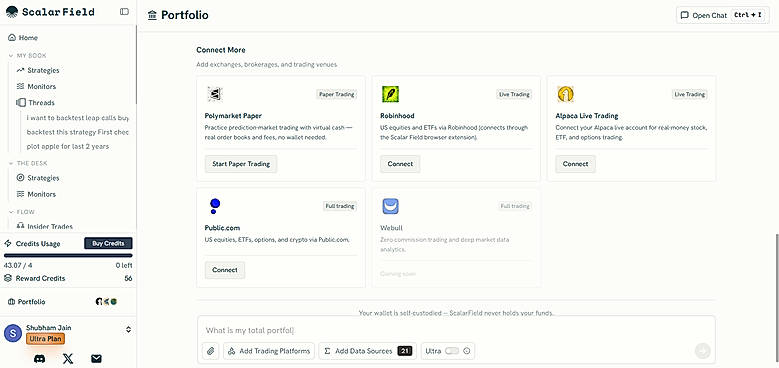Click the Alpaca Live Trading logo
This screenshot has height=368, width=779.
point(565,94)
